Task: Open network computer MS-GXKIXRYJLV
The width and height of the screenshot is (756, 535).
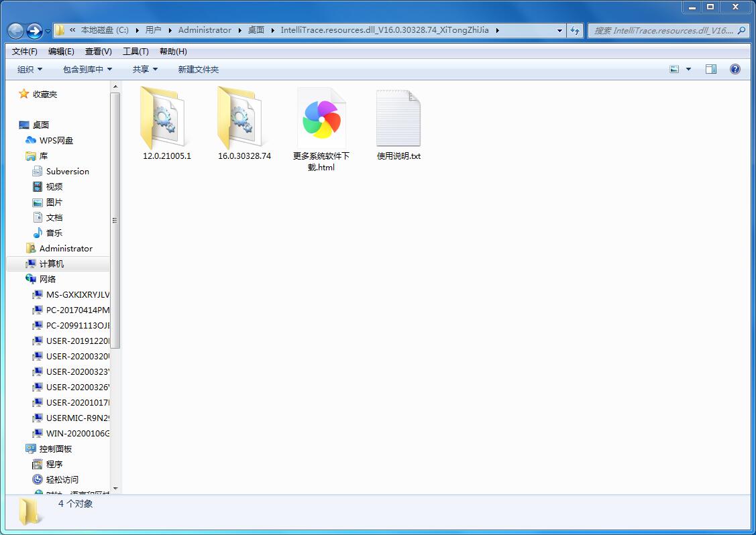Action: tap(78, 294)
